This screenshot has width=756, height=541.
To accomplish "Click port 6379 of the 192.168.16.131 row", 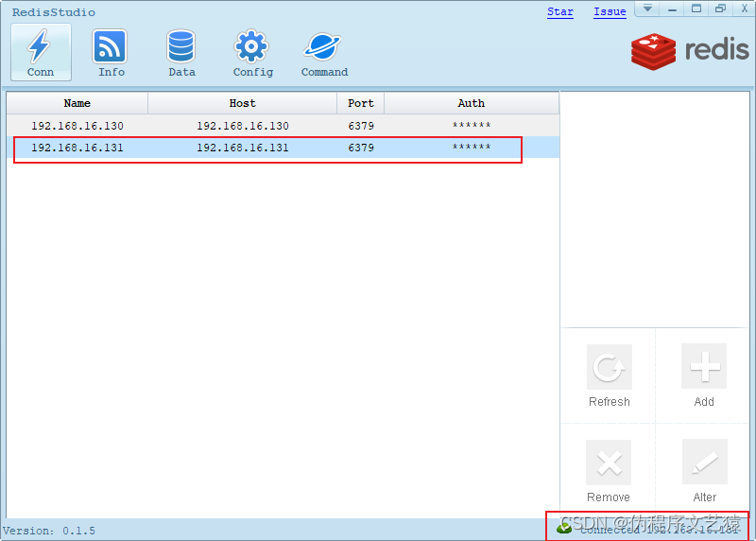I will pos(361,148).
